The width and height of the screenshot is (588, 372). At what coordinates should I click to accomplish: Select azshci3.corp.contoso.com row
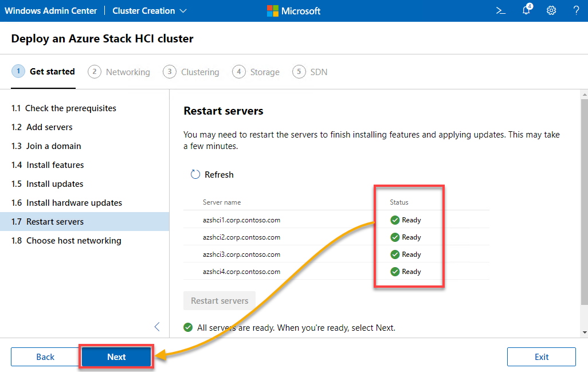tap(336, 254)
